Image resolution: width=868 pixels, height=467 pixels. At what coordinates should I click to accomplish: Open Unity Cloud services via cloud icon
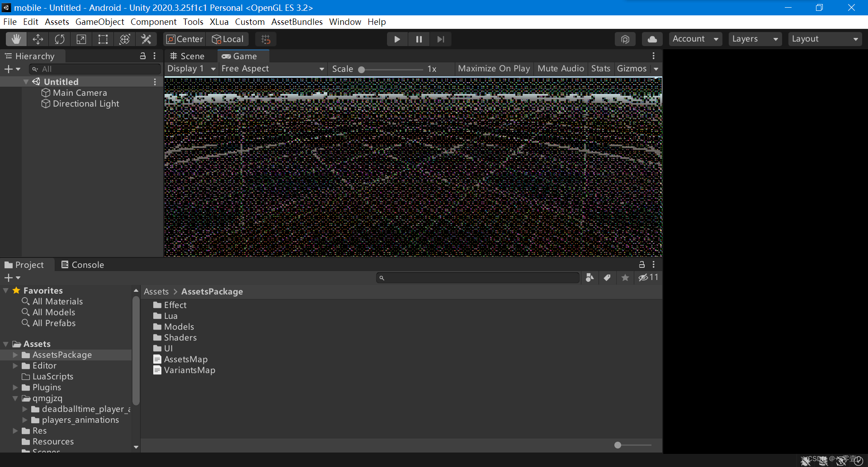tap(651, 39)
